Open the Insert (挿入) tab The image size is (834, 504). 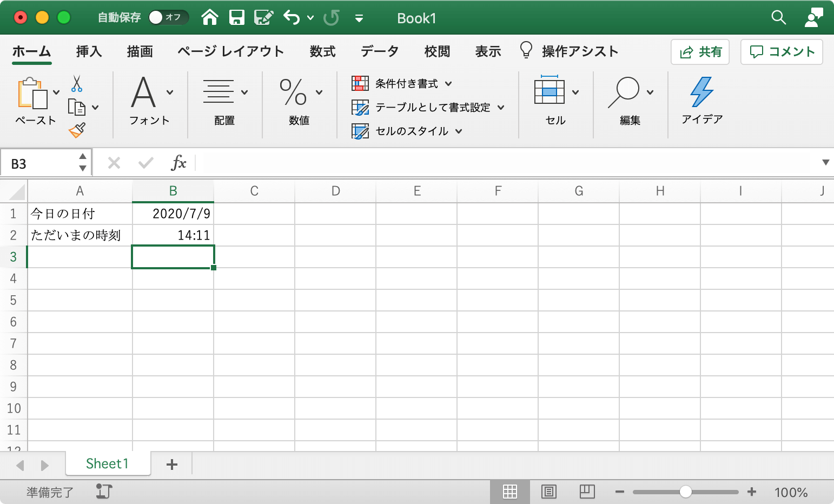pos(89,51)
